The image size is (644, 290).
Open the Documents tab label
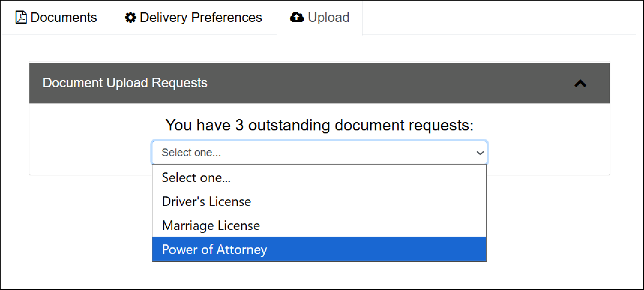[x=64, y=17]
